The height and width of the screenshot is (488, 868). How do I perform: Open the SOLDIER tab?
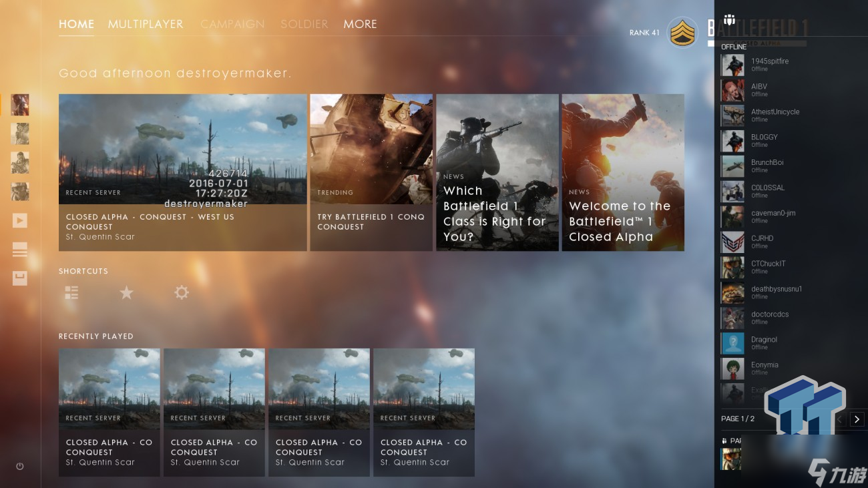point(304,24)
